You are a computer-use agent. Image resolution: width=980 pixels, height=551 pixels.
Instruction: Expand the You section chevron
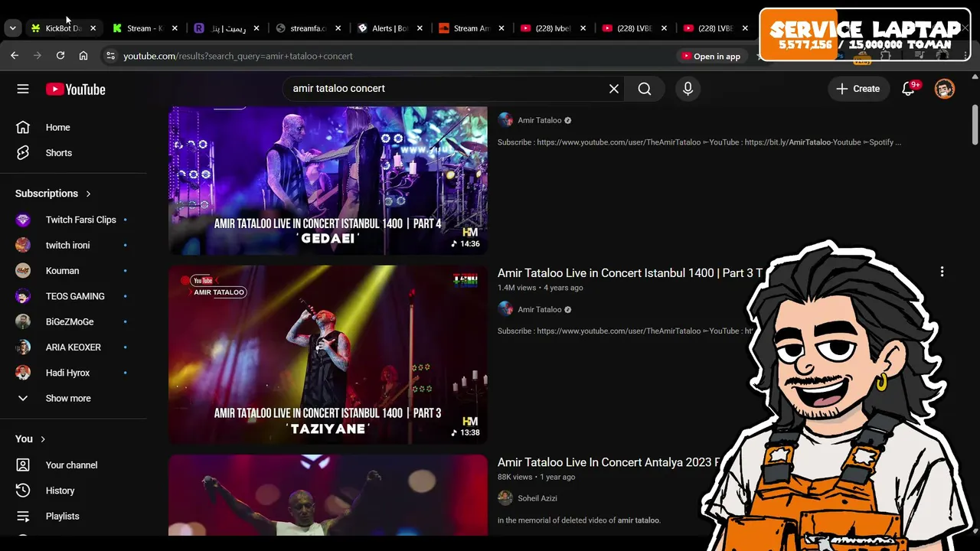click(x=43, y=439)
